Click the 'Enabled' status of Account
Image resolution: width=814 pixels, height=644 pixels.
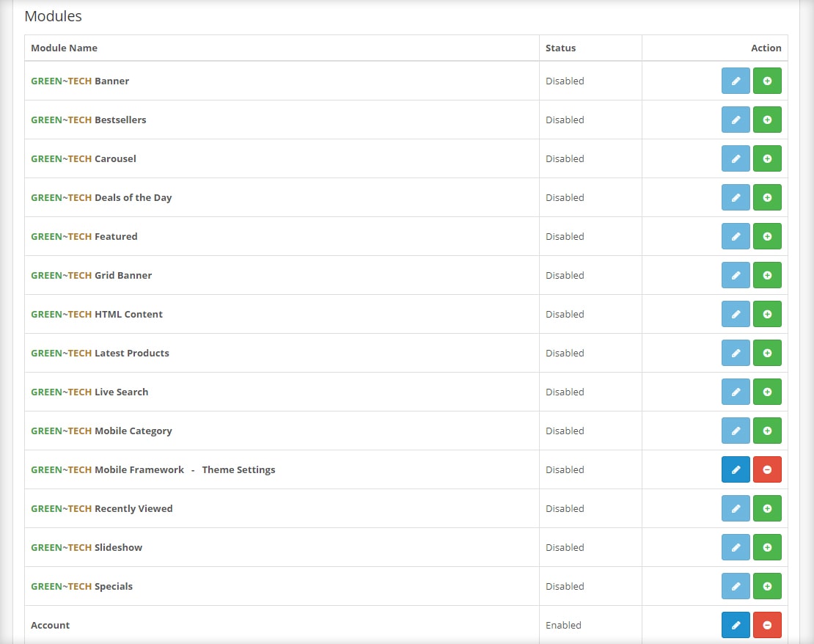[563, 626]
